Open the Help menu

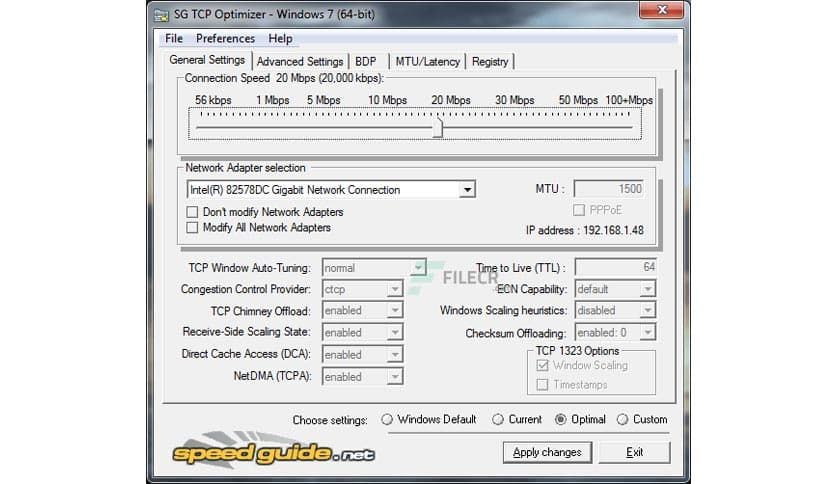pos(280,38)
